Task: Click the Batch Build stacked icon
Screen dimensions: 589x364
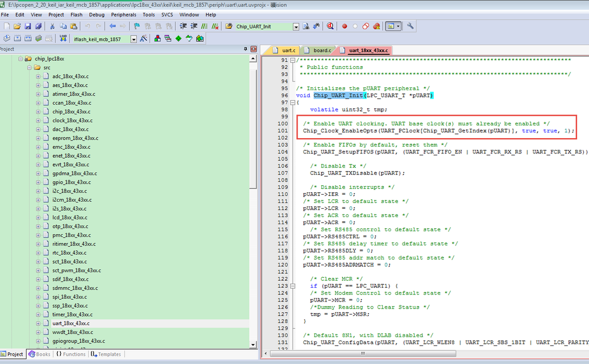Action: pos(38,39)
